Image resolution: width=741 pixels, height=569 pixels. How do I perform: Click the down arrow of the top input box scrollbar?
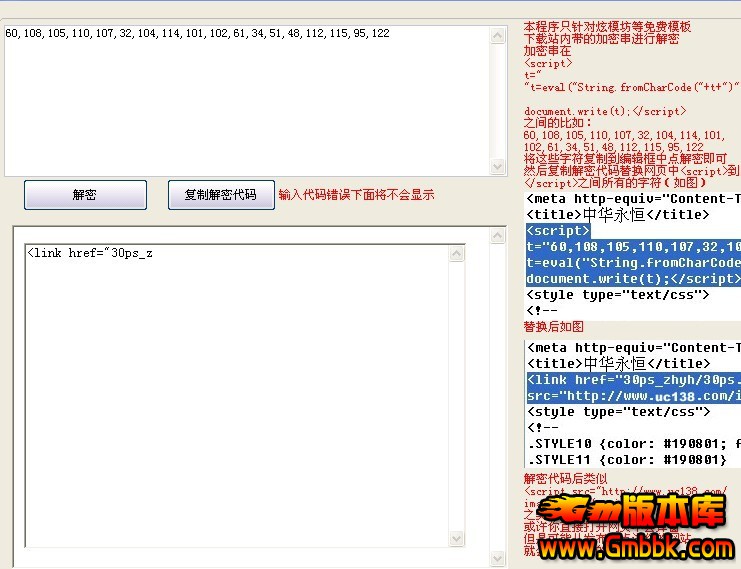(498, 168)
